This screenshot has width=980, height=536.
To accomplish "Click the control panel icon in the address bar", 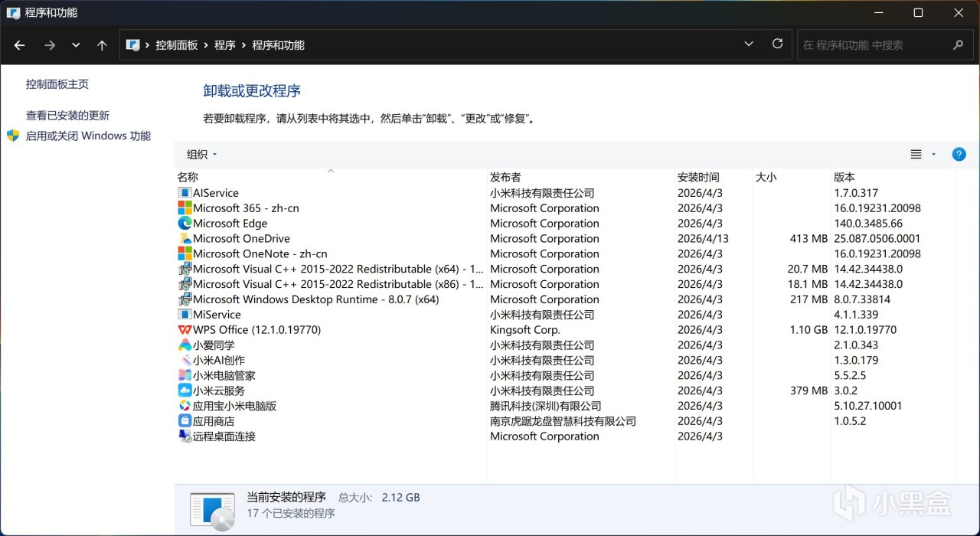I will pyautogui.click(x=133, y=45).
